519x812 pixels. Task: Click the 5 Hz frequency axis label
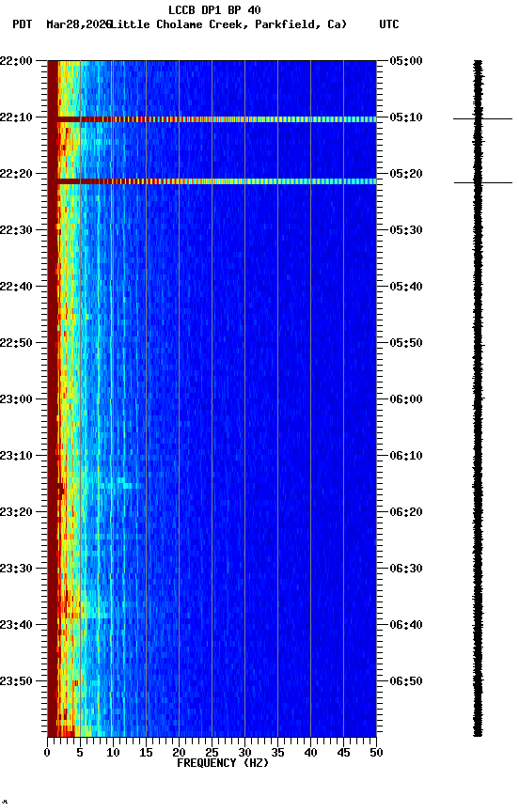point(80,753)
